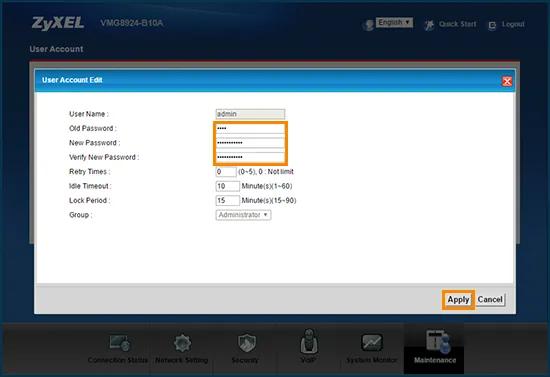Click the ZyXEL logo
Image resolution: width=550 pixels, height=377 pixels.
pyautogui.click(x=58, y=23)
